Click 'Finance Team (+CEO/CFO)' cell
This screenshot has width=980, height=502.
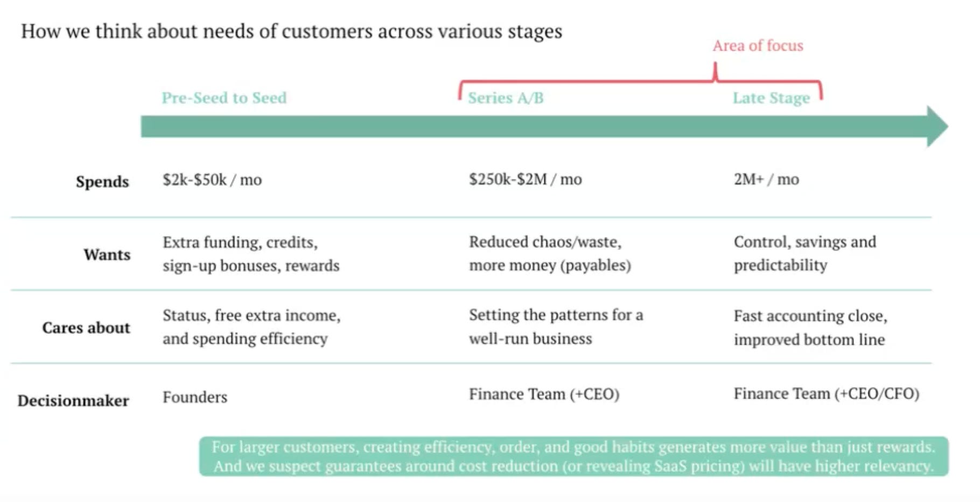826,394
